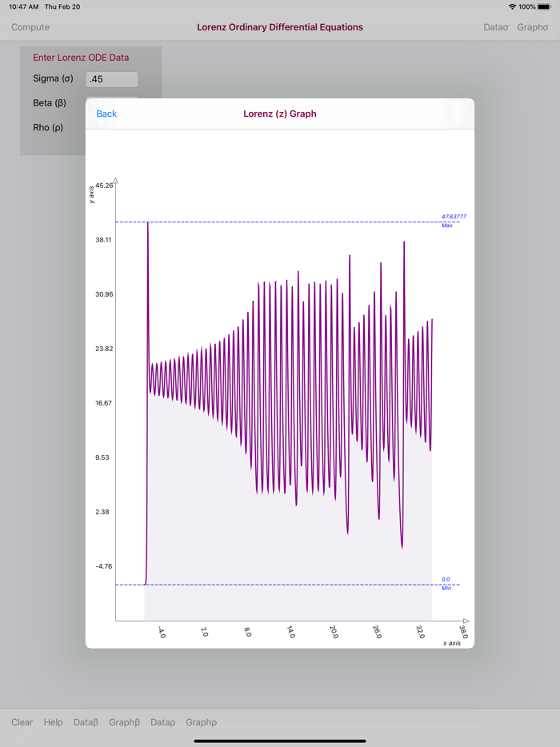Click the x-axis tick 20.0
Viewport: 560px width, 747px height.
tap(334, 632)
